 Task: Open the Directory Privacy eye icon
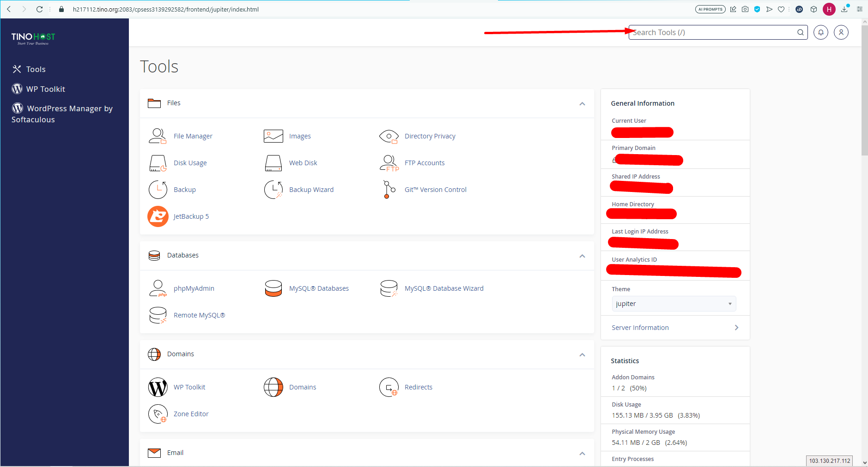pos(388,136)
